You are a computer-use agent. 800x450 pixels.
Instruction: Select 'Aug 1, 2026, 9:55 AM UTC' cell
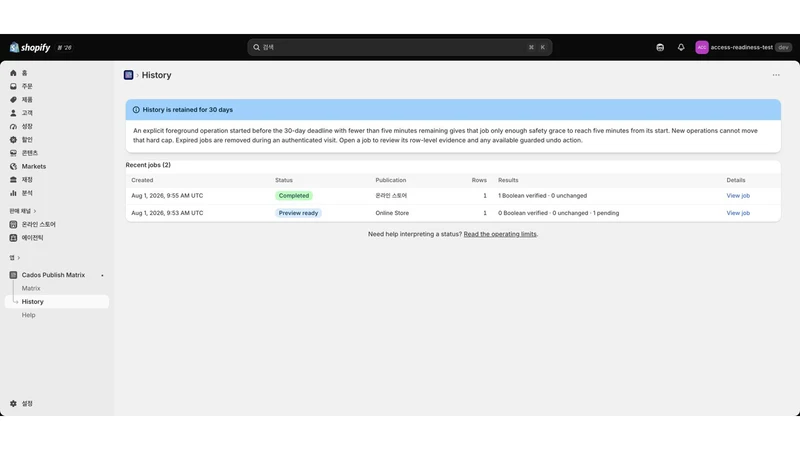point(167,196)
